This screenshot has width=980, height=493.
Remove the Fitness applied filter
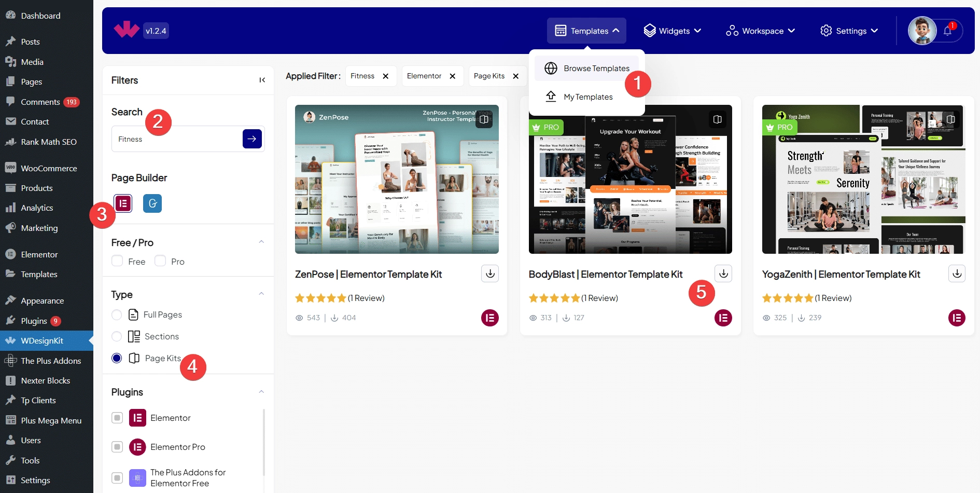[x=385, y=76]
